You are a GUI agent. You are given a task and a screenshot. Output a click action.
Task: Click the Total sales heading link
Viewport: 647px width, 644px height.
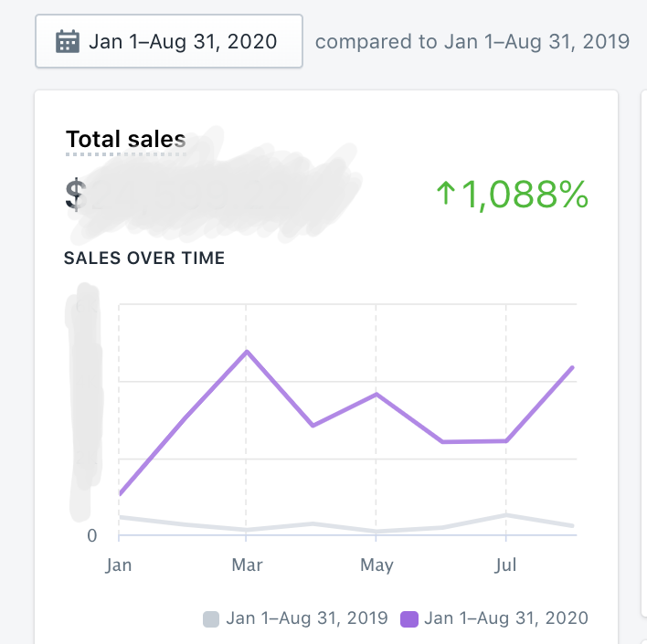tap(126, 140)
